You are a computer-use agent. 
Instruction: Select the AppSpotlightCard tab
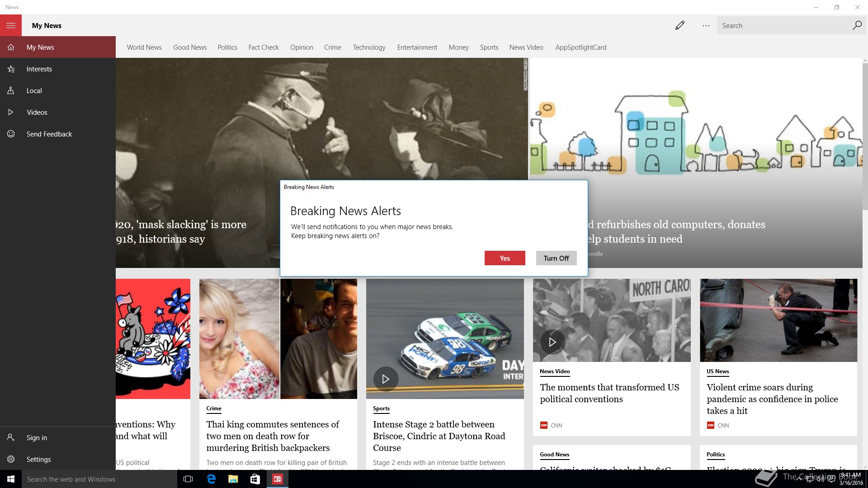coord(581,47)
